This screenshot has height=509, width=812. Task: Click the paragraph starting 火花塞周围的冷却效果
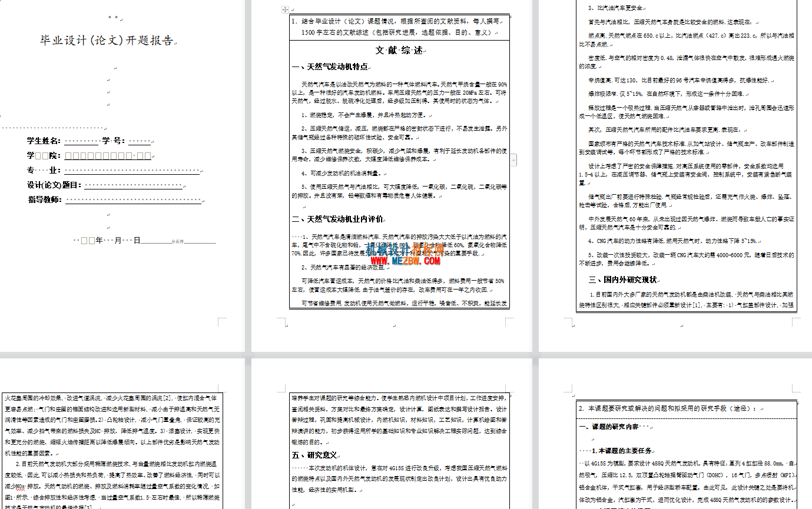tap(112, 425)
